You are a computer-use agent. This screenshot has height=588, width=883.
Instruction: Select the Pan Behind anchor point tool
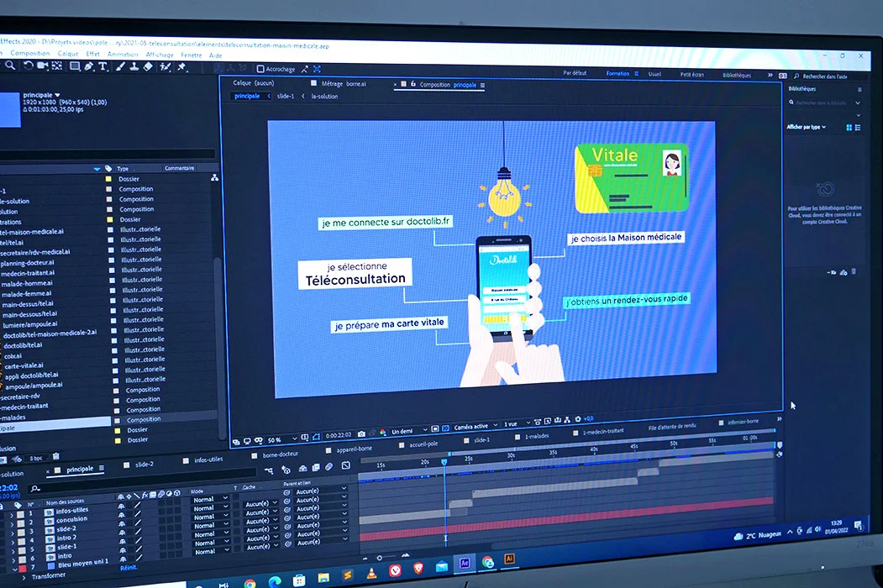pyautogui.click(x=57, y=66)
